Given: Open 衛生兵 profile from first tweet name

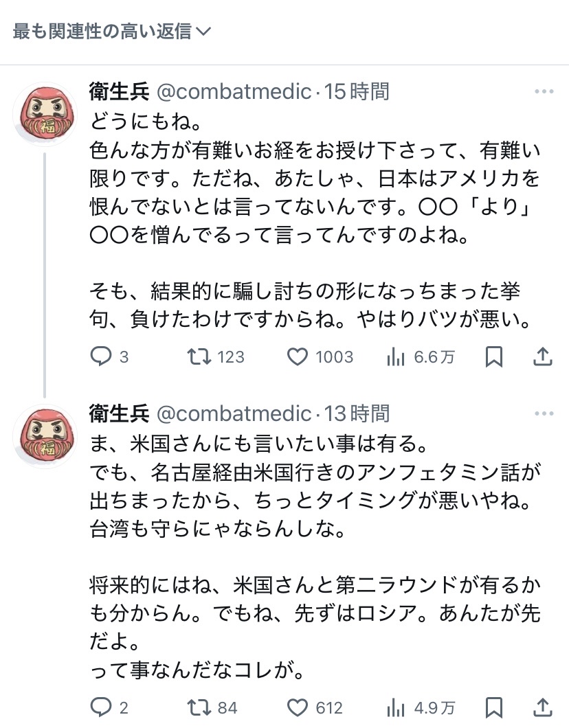Looking at the screenshot, I should coord(120,91).
